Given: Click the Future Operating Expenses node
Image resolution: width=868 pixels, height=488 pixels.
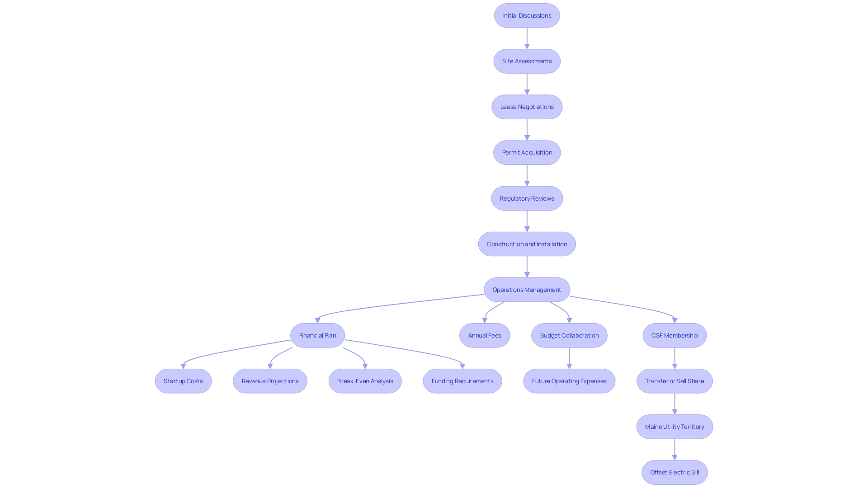Looking at the screenshot, I should [569, 381].
